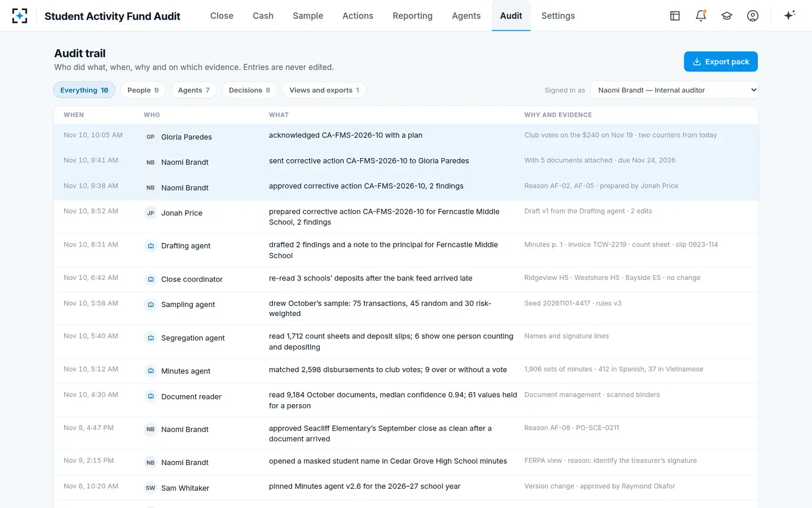Image resolution: width=812 pixels, height=508 pixels.
Task: Go to the Cash tab
Action: [x=263, y=16]
